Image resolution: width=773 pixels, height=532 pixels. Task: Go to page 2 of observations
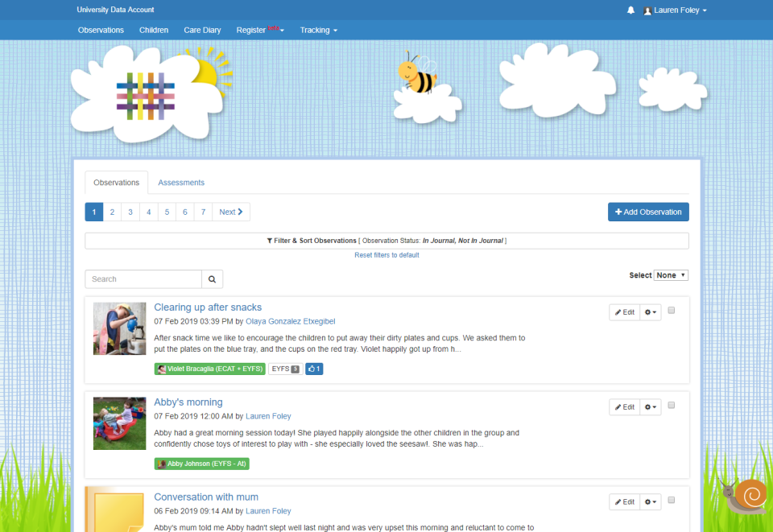113,212
